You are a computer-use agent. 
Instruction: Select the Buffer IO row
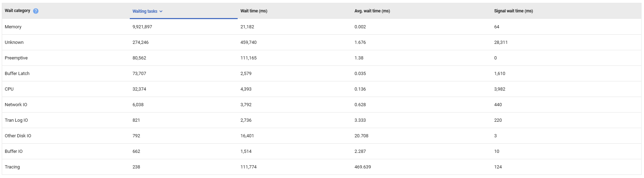pyautogui.click(x=14, y=151)
